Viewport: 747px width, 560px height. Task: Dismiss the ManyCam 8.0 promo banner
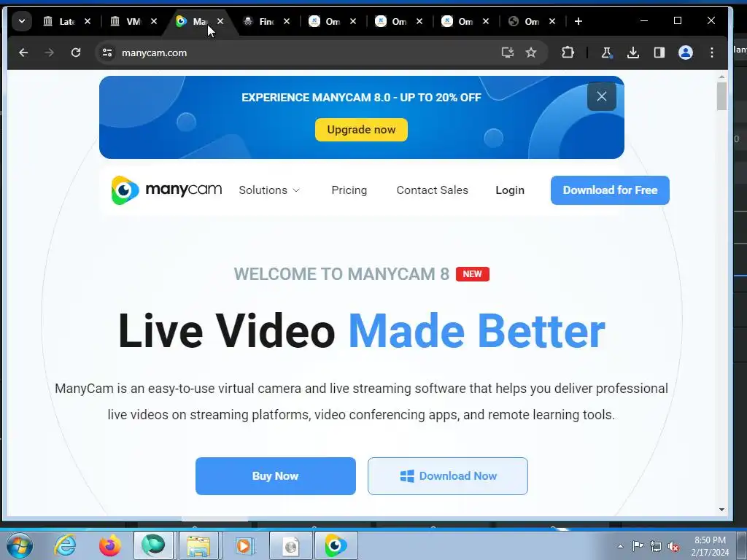(x=602, y=96)
